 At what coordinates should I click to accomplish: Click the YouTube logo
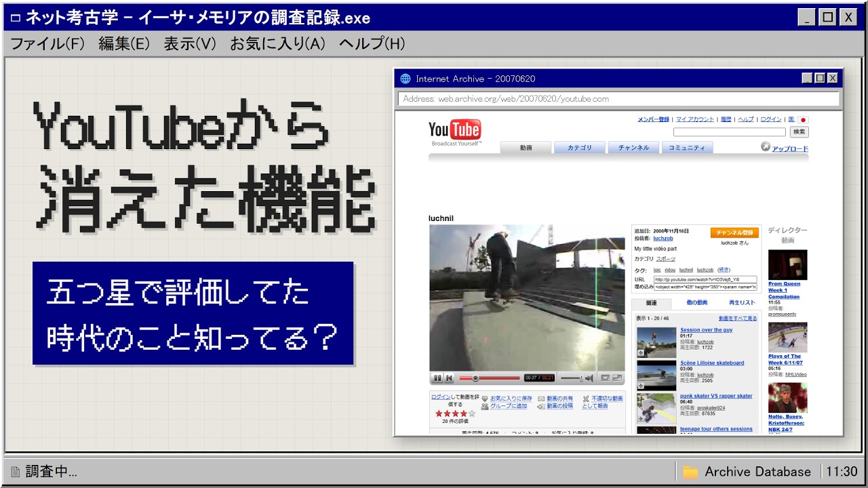[455, 132]
